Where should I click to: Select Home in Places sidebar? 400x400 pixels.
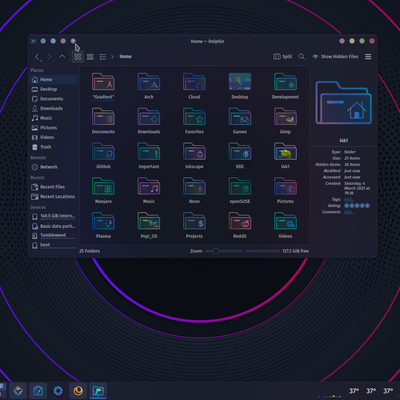point(53,79)
